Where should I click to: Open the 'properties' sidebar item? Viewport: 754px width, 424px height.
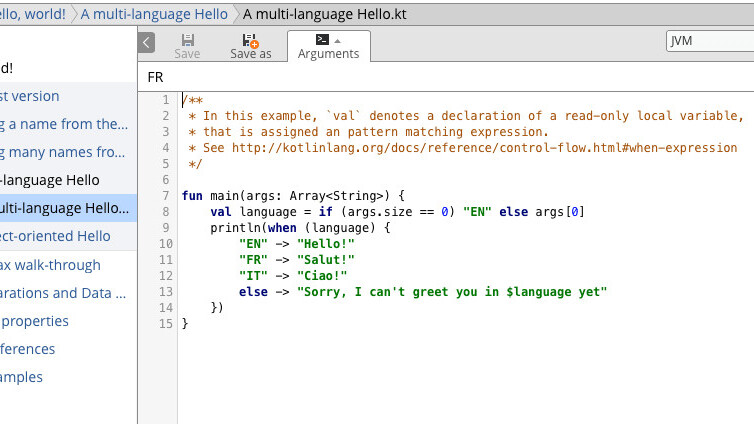[35, 321]
